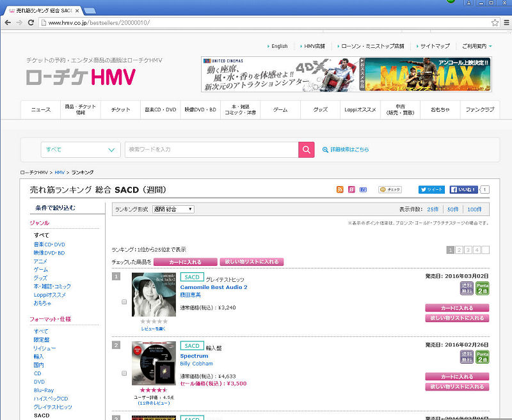
Task: Add Spectrum to the wish list
Action: point(457,387)
